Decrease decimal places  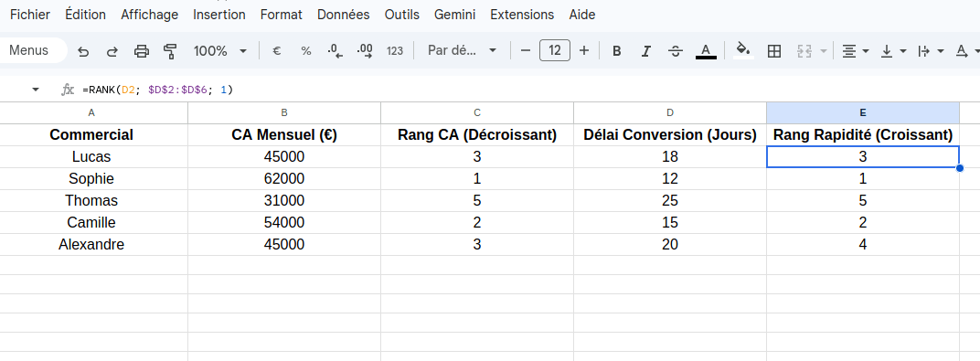pyautogui.click(x=336, y=51)
